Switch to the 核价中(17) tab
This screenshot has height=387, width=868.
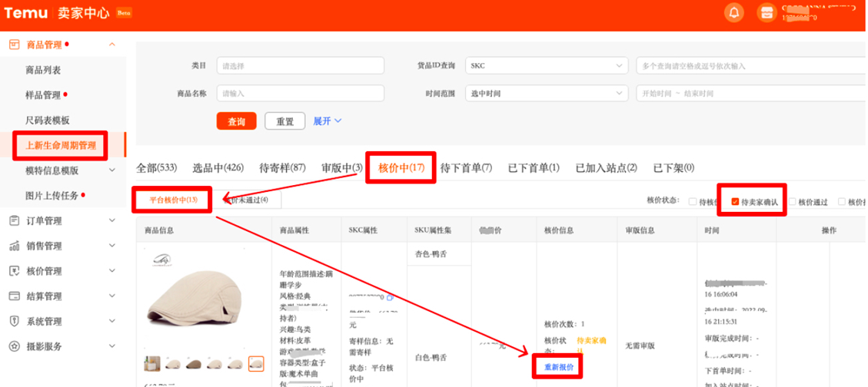tap(401, 167)
